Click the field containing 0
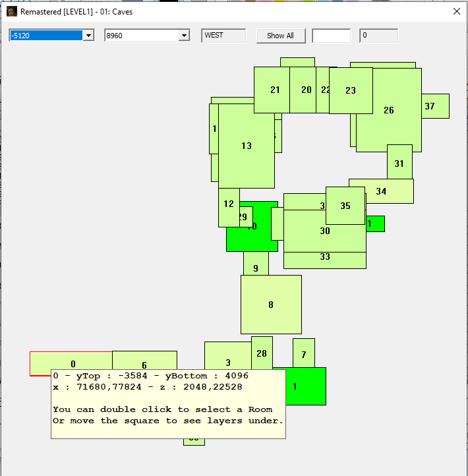The image size is (468, 476). (378, 36)
